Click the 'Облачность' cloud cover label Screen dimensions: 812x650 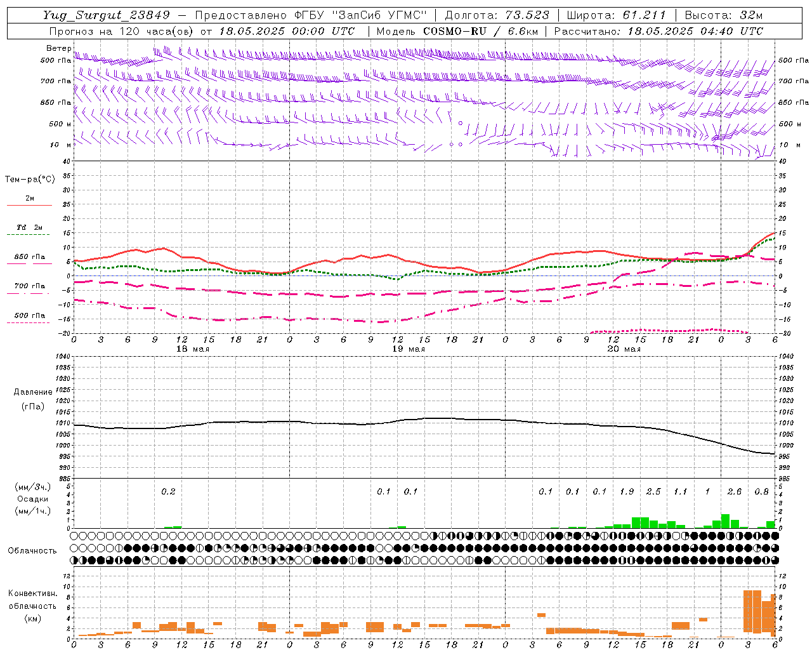point(32,551)
